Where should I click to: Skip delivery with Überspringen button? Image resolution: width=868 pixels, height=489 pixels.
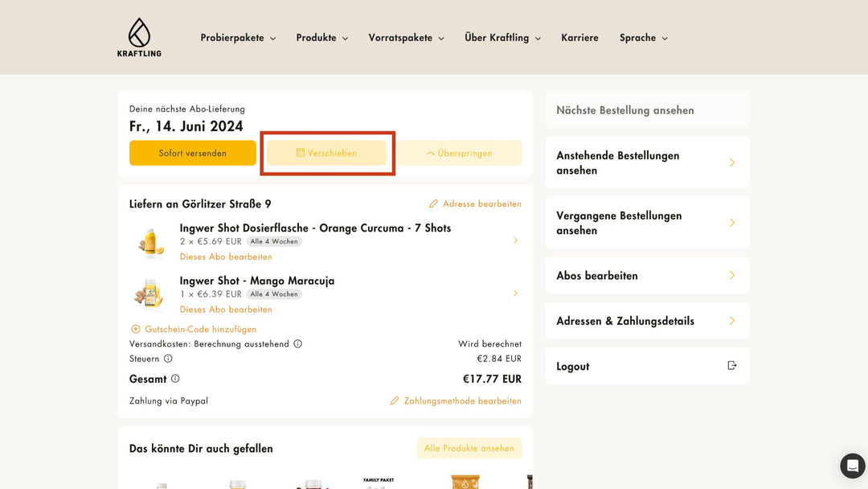pyautogui.click(x=460, y=153)
